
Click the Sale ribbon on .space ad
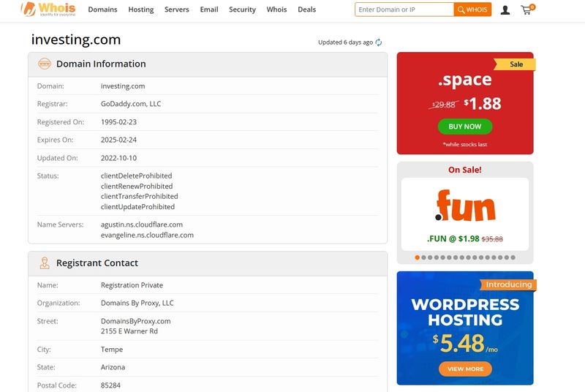pos(516,64)
